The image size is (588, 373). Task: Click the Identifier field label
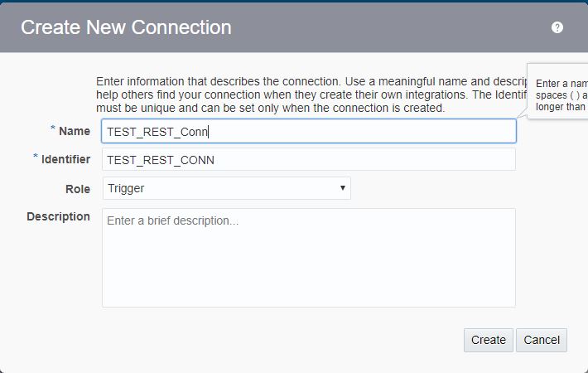click(x=65, y=158)
